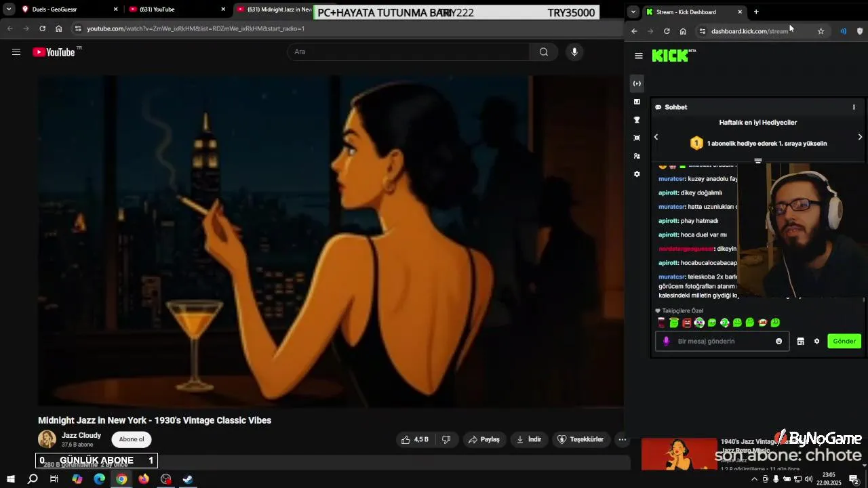Viewport: 868px width, 488px height.
Task: Subscribe with the Abone ol button
Action: [x=132, y=439]
